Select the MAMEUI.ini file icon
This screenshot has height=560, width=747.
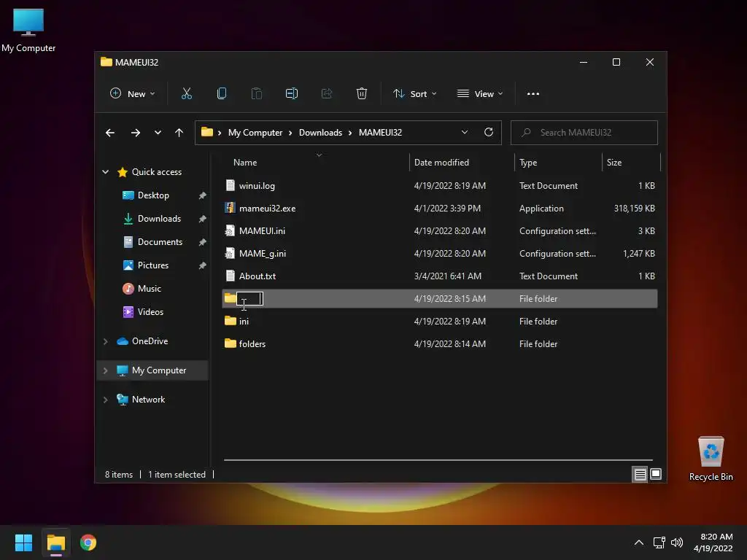(230, 231)
